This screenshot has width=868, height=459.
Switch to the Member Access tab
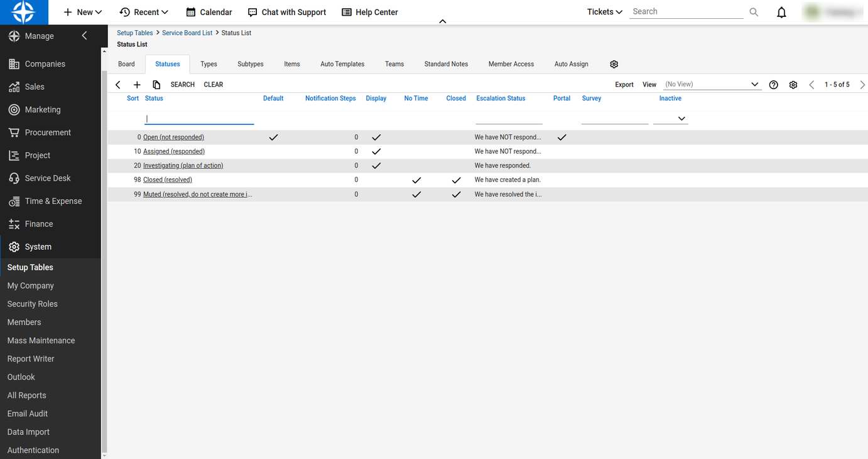coord(511,64)
